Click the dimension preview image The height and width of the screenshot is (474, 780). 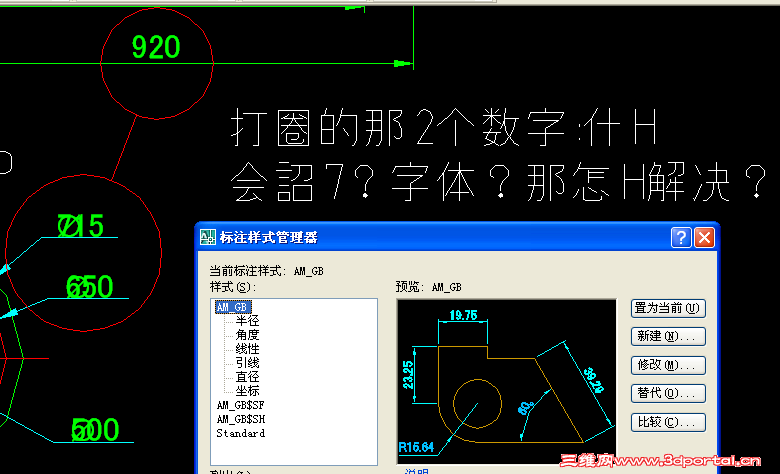506,381
